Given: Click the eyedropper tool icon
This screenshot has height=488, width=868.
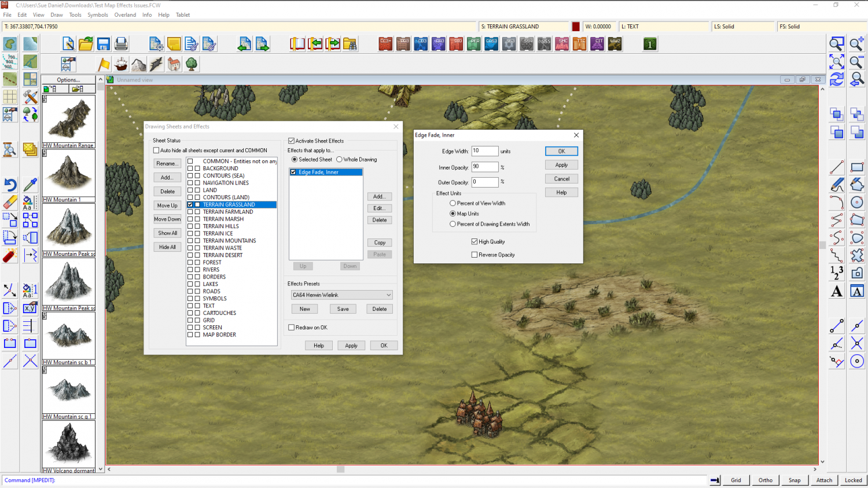Looking at the screenshot, I should [30, 185].
